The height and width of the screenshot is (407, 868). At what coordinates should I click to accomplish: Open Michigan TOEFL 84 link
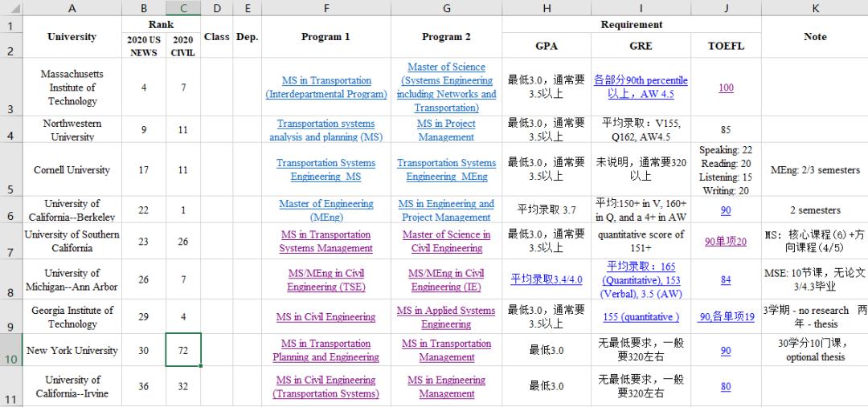(726, 280)
